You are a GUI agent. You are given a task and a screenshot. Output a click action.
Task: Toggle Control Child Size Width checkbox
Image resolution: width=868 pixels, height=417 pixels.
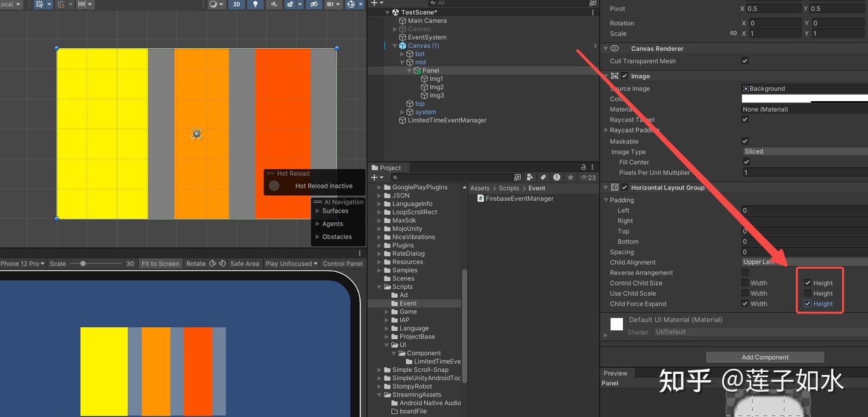745,283
